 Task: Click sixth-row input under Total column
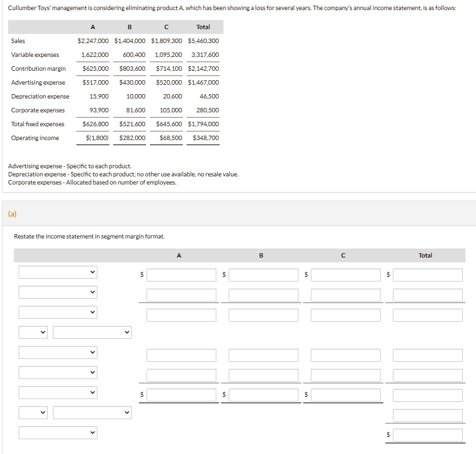[428, 375]
